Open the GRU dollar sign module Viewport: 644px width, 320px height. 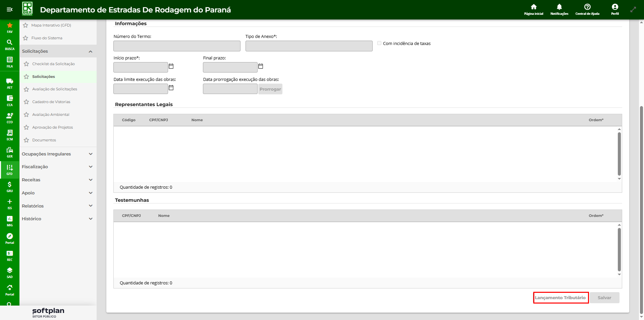pyautogui.click(x=10, y=186)
